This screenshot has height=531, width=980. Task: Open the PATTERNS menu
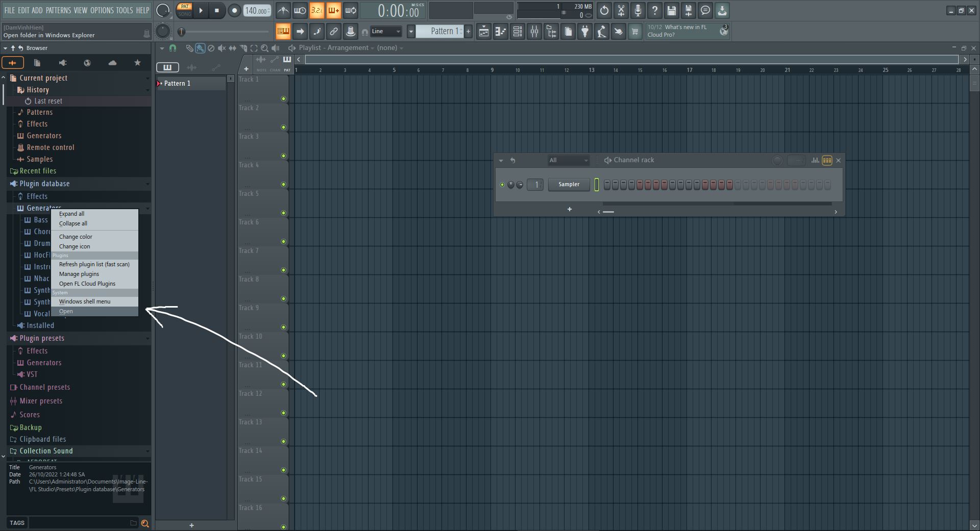pos(58,10)
